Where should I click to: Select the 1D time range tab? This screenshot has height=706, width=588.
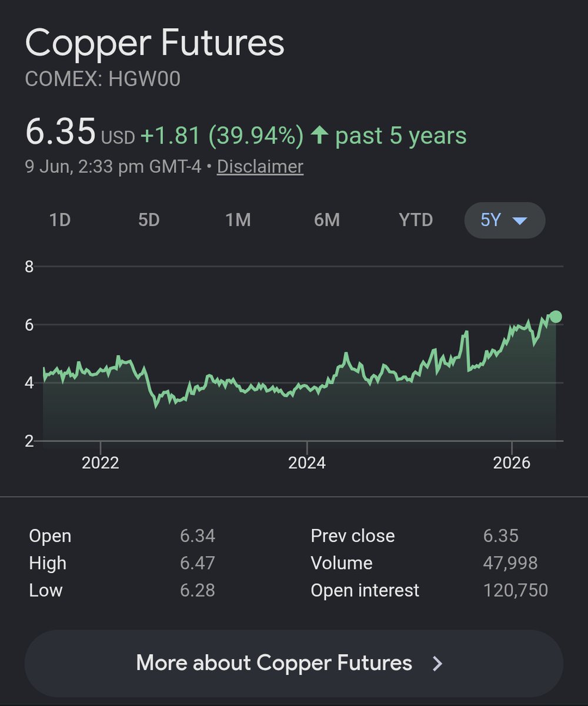click(60, 220)
